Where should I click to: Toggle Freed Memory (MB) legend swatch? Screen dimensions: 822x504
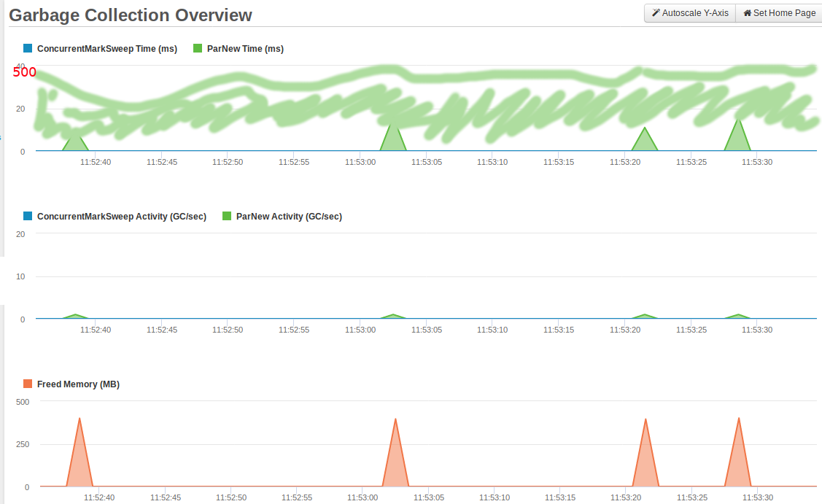tap(28, 384)
